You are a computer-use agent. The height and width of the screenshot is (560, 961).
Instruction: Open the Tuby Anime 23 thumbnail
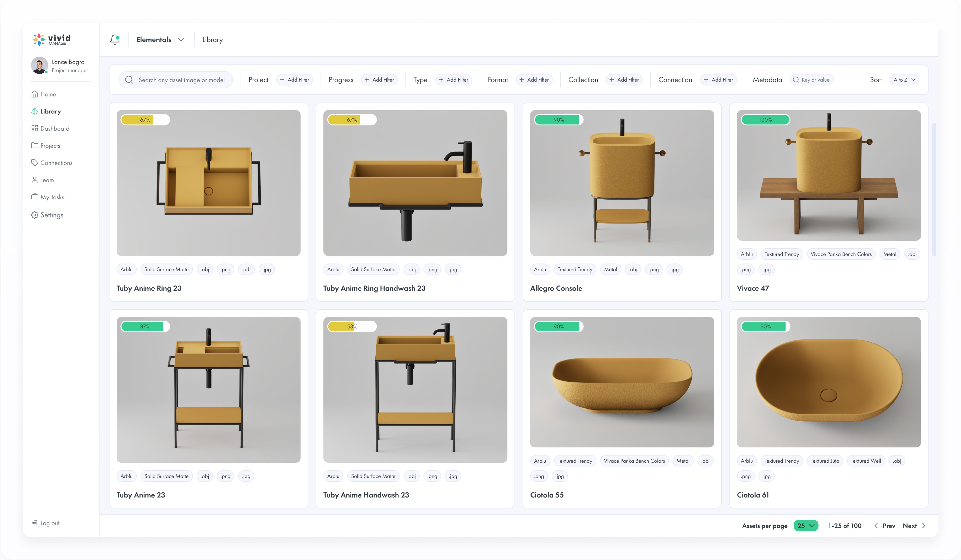pyautogui.click(x=209, y=390)
